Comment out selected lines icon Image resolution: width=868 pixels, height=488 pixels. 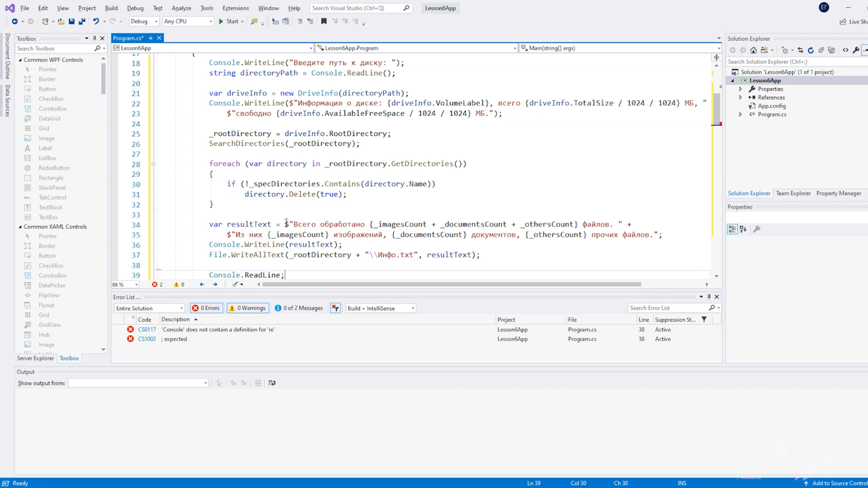300,21
